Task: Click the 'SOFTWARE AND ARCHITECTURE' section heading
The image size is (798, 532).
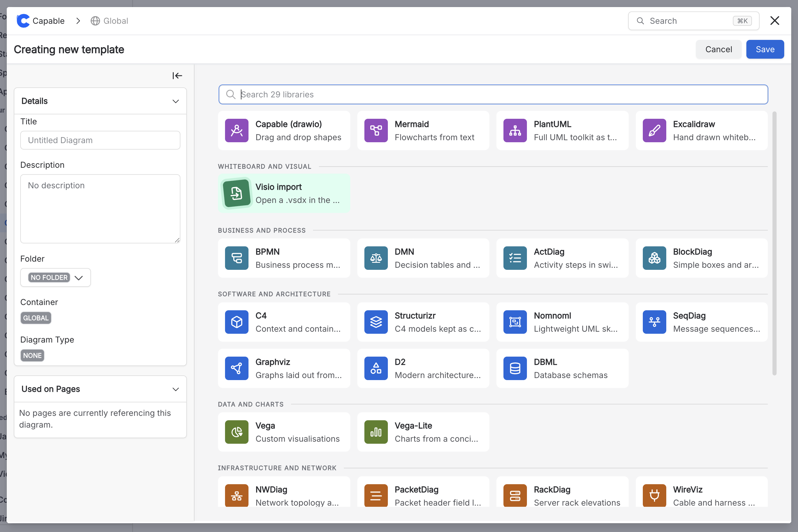Action: 274,294
